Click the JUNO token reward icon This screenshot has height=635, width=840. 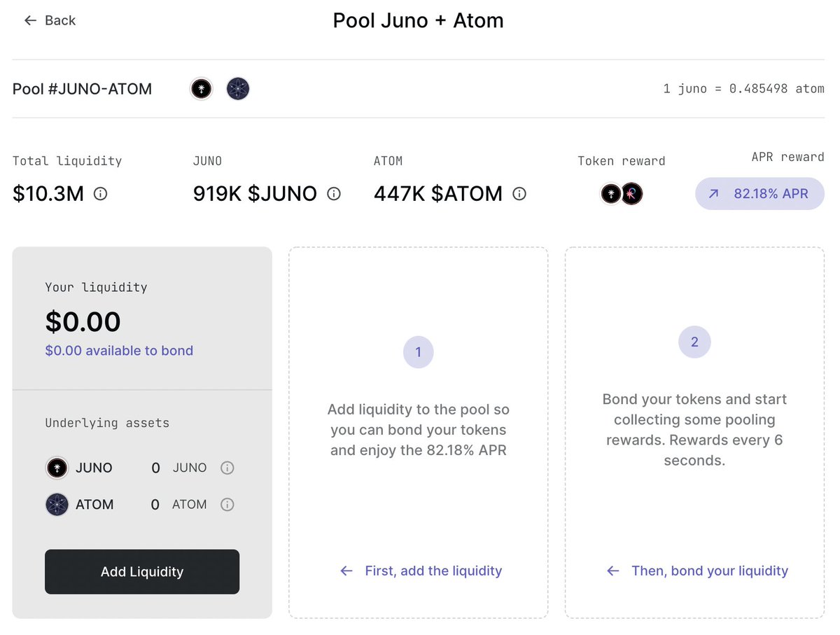click(610, 194)
